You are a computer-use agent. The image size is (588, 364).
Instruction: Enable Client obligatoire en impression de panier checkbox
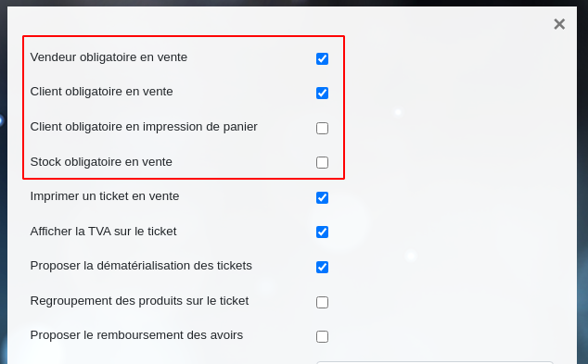tap(322, 128)
